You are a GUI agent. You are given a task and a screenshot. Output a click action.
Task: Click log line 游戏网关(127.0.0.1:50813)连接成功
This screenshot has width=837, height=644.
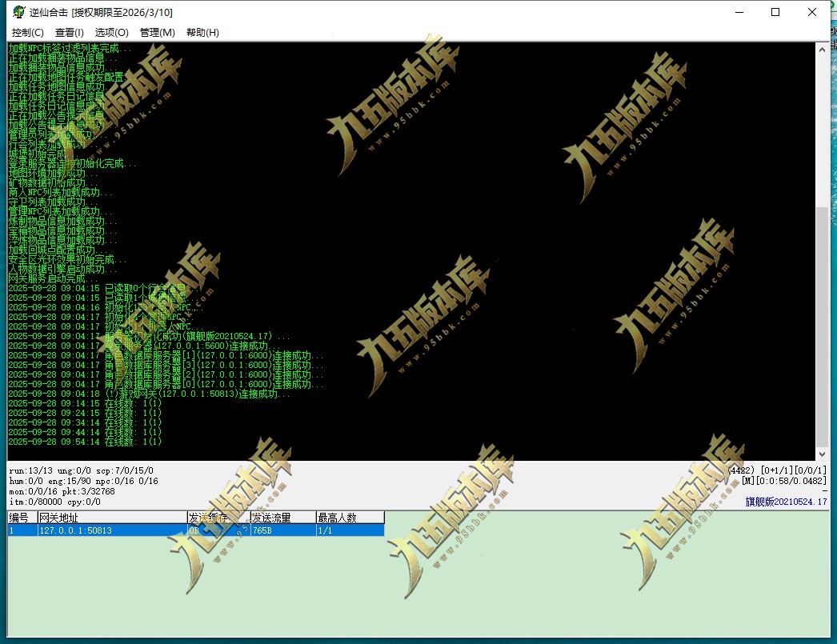[150, 394]
